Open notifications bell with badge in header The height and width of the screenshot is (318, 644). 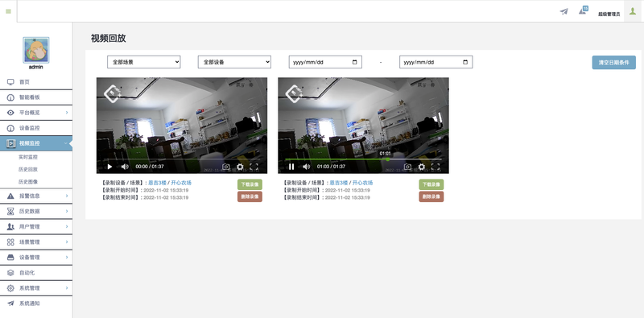(x=583, y=10)
